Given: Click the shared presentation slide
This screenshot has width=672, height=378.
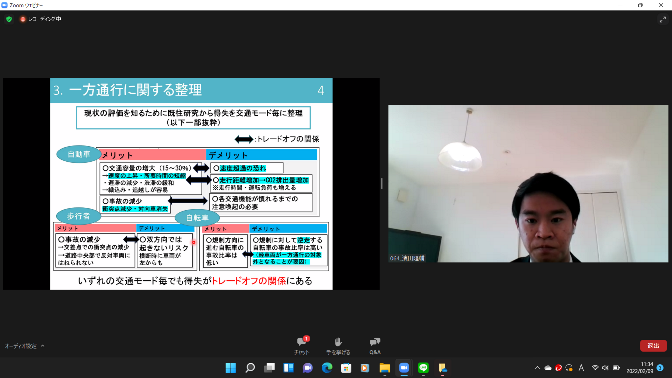Looking at the screenshot, I should click(191, 184).
